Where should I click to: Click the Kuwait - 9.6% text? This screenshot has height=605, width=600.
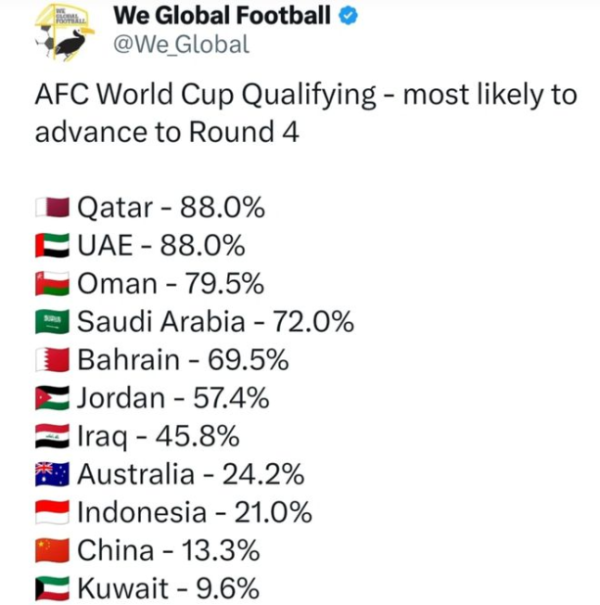coord(168,589)
